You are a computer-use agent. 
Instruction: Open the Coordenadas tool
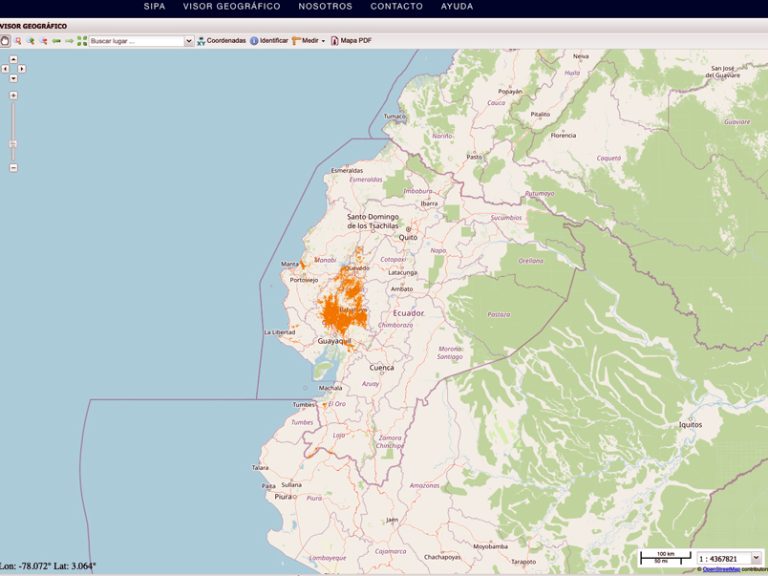pos(221,41)
